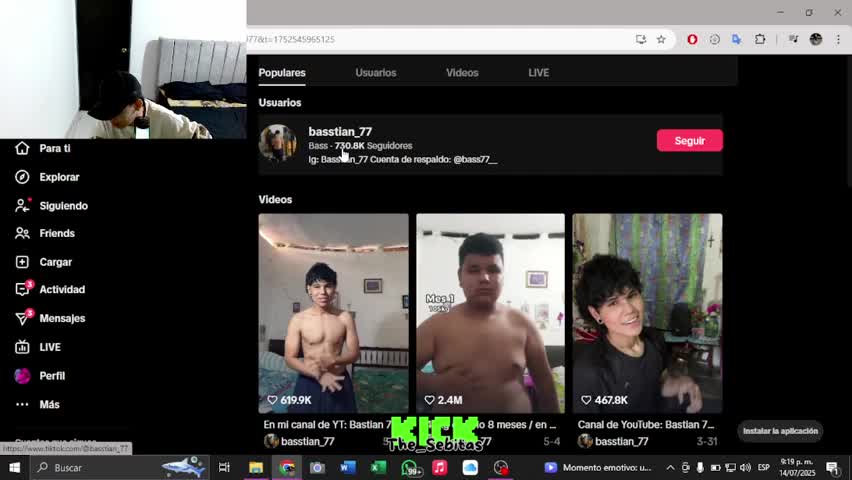Open basstian_77 profile avatar
Screen dimensions: 852x480
(278, 143)
